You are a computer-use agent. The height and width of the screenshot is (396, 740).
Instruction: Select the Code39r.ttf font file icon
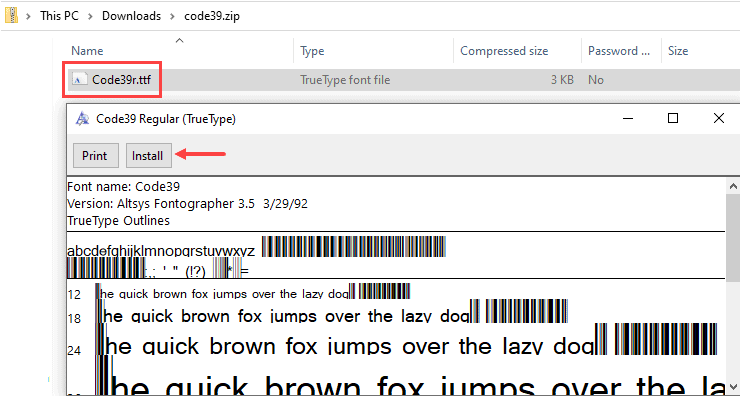[80, 79]
